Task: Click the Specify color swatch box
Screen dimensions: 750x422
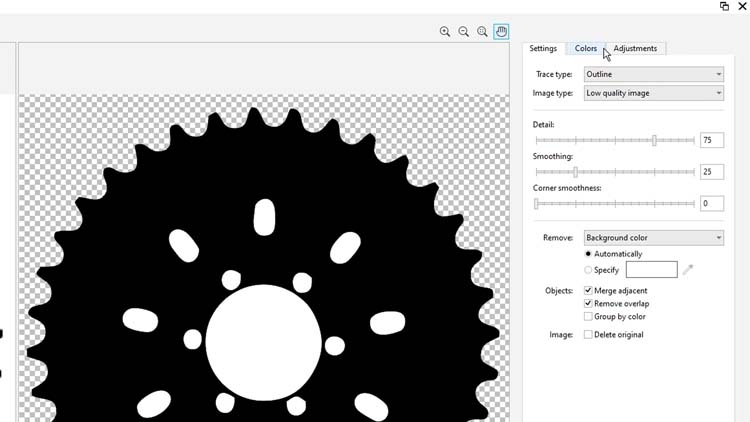Action: pyautogui.click(x=651, y=269)
